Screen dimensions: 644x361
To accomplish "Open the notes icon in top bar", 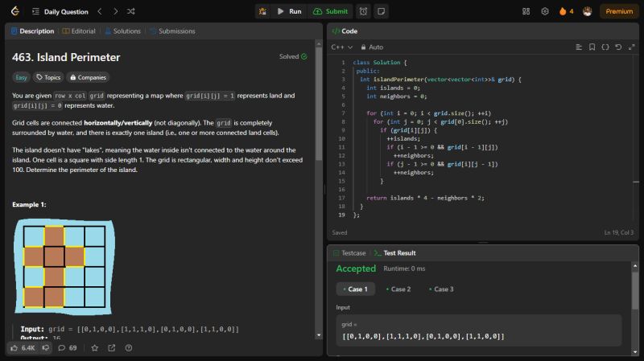I will click(x=381, y=11).
